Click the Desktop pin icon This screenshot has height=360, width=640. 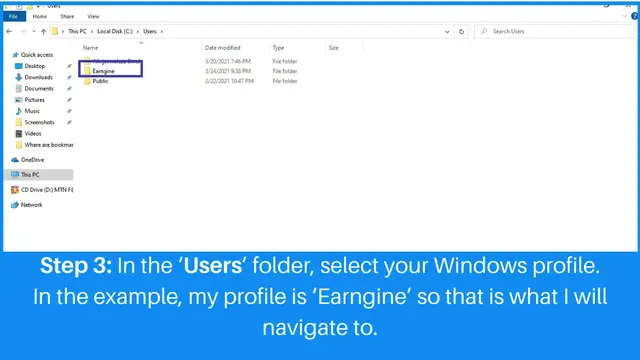pos(69,66)
